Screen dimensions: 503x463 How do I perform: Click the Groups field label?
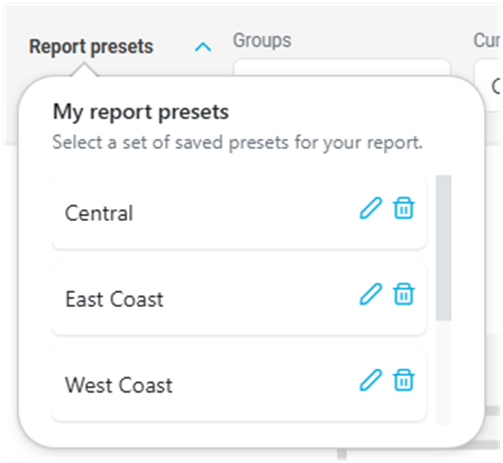coord(262,41)
